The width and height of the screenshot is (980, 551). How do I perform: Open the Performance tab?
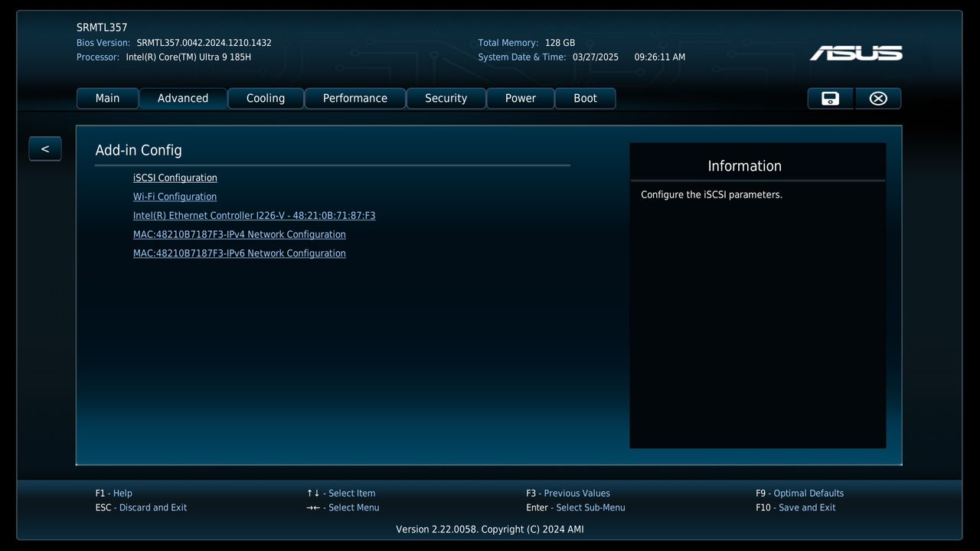click(x=355, y=99)
